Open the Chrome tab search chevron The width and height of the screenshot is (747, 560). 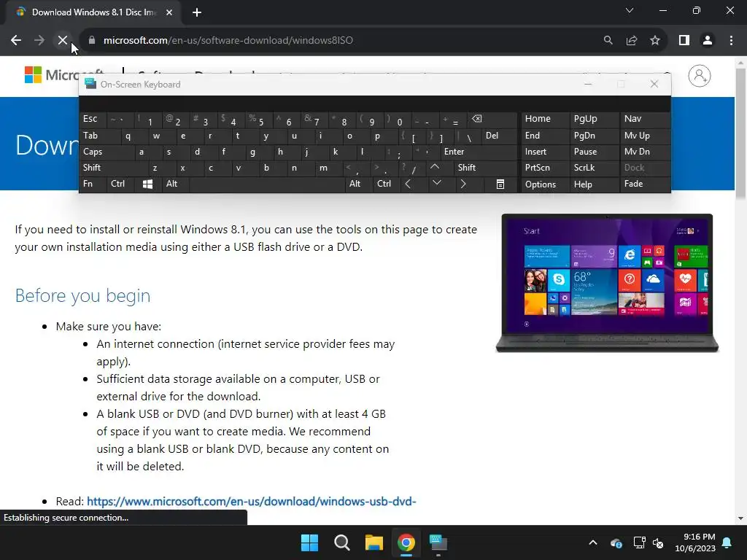click(630, 10)
